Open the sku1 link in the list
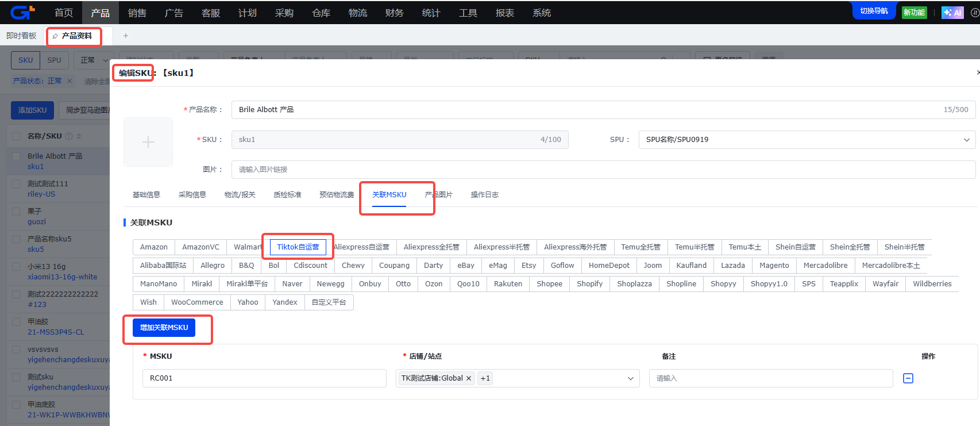Screen dimensions: 980x426 tap(36, 167)
